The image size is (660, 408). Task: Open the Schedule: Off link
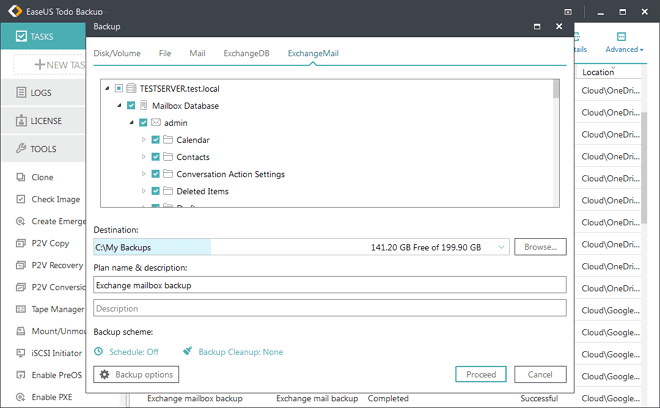pyautogui.click(x=134, y=352)
